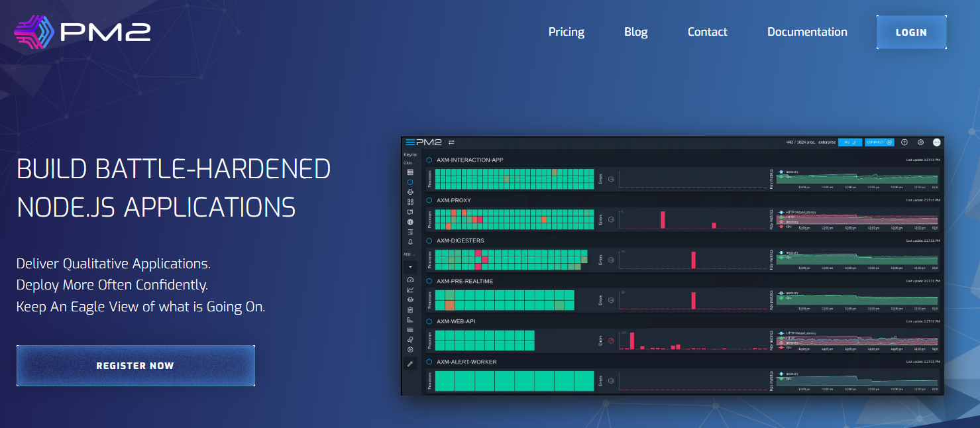Open the grid squares icon in dashboard sidebar

point(410,202)
